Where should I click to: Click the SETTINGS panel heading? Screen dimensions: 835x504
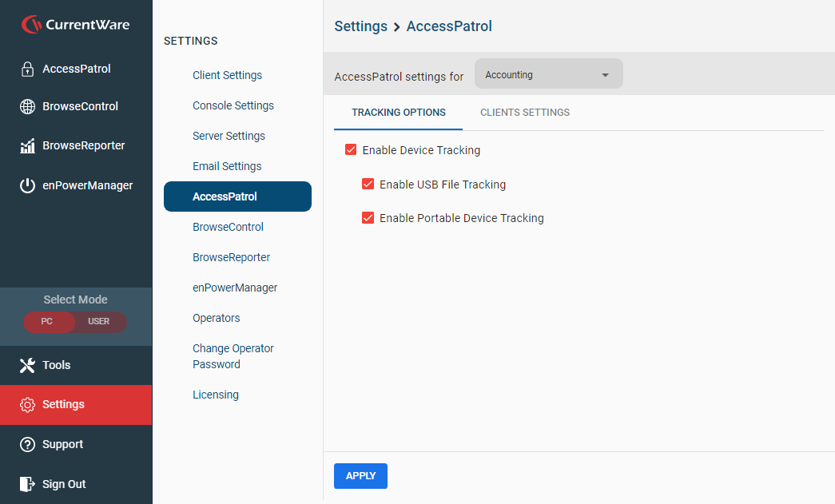pos(191,41)
